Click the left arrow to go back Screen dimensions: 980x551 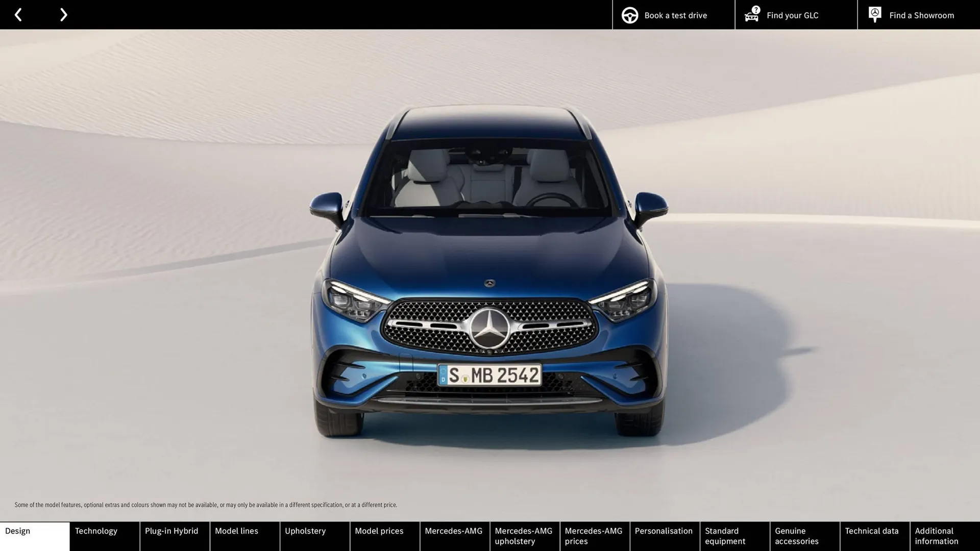point(18,14)
